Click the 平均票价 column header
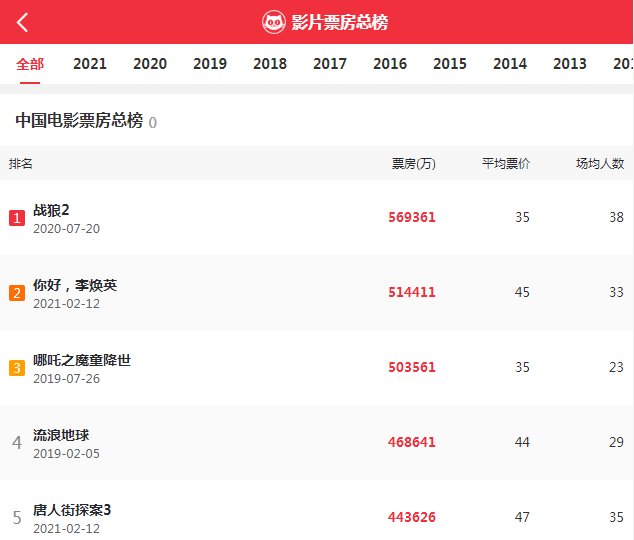Screen dimensions: 634x540 pos(506,164)
